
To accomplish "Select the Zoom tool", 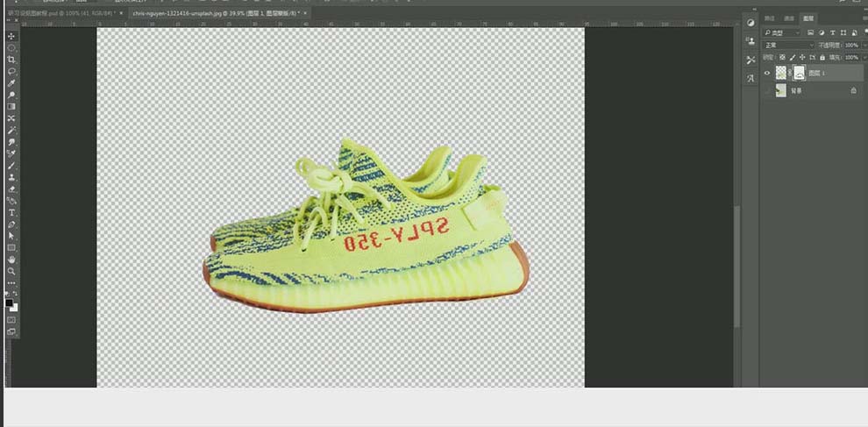I will coord(11,272).
